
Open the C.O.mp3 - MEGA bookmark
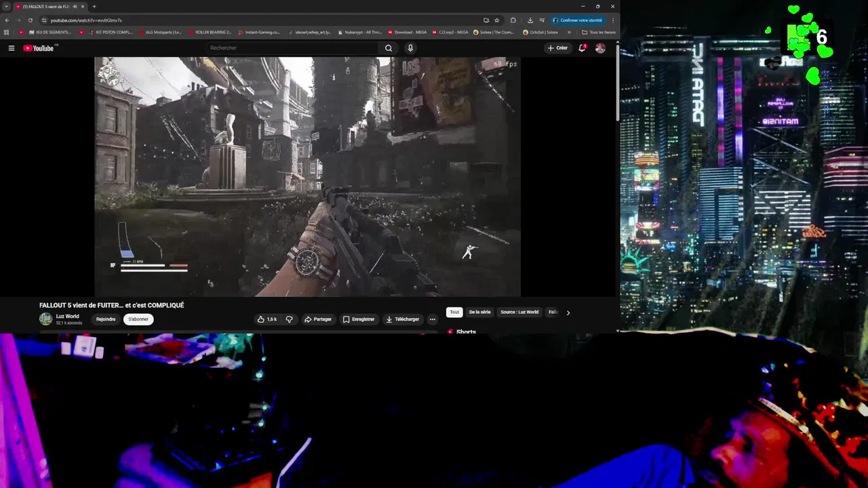click(450, 33)
